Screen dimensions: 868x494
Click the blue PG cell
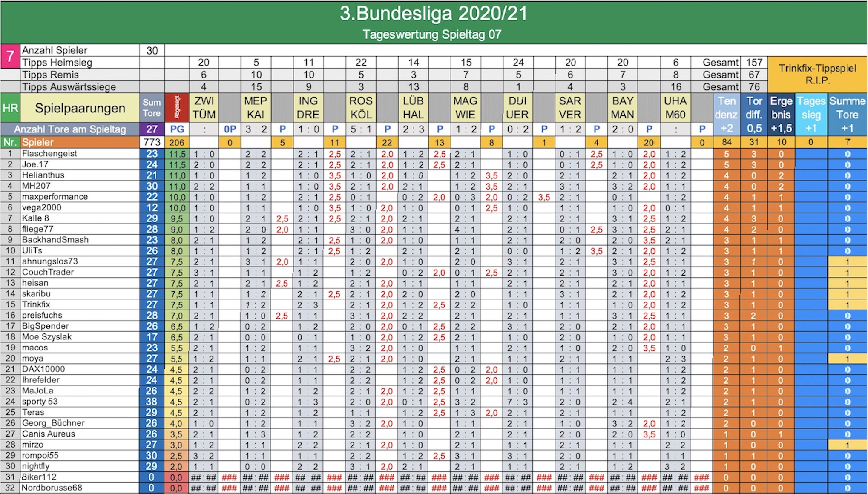177,129
